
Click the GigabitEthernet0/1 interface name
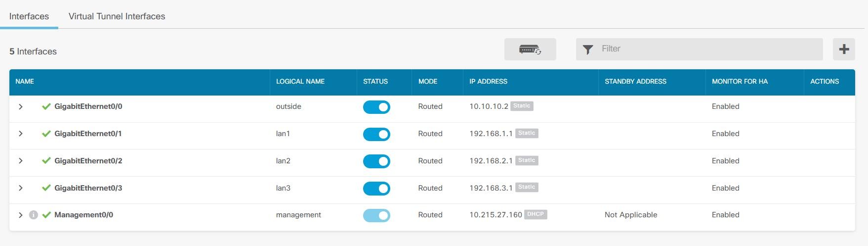click(88, 134)
